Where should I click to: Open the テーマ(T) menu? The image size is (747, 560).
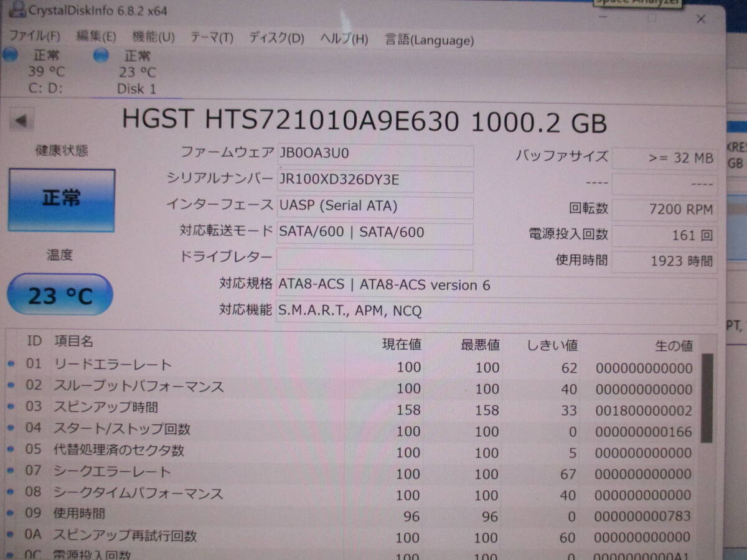point(212,38)
